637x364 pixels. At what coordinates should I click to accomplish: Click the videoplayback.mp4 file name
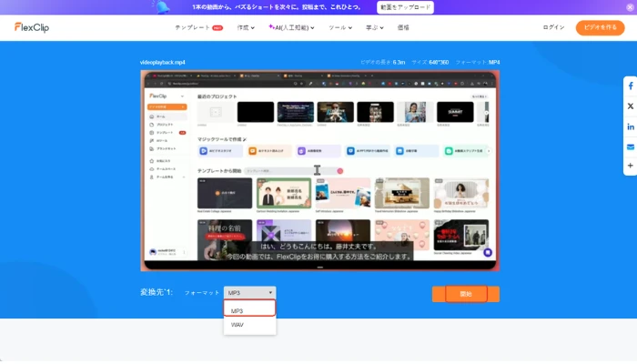[163, 62]
